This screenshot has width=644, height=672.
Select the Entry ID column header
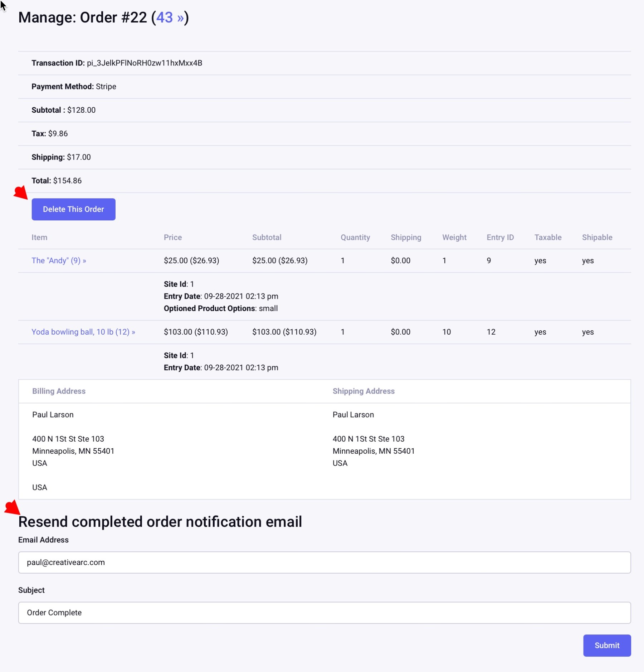[500, 237]
